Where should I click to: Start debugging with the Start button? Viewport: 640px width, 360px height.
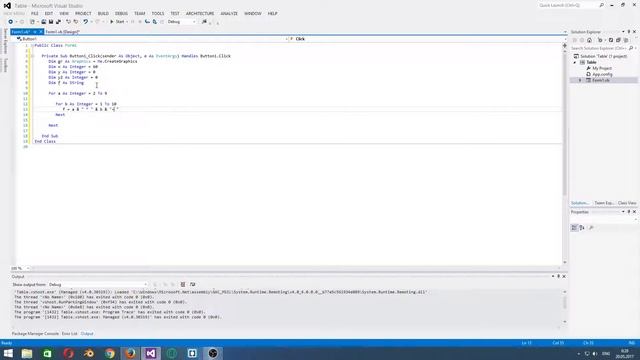117,22
